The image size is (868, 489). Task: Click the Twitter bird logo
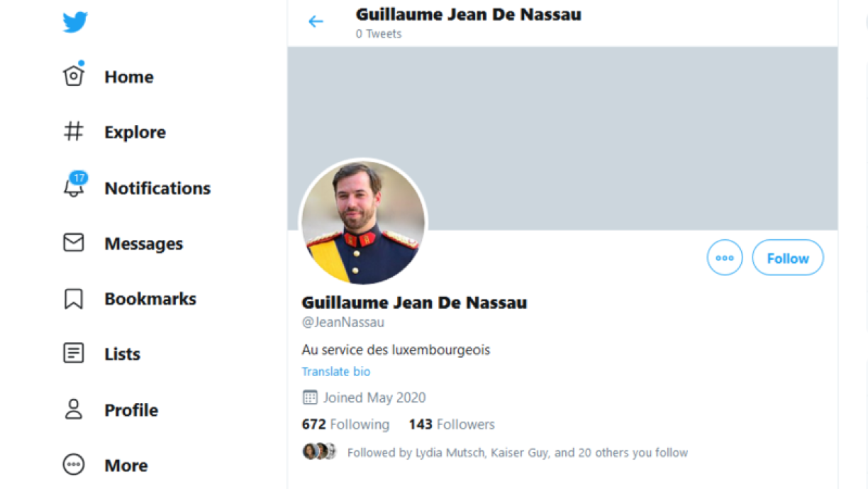(x=75, y=22)
